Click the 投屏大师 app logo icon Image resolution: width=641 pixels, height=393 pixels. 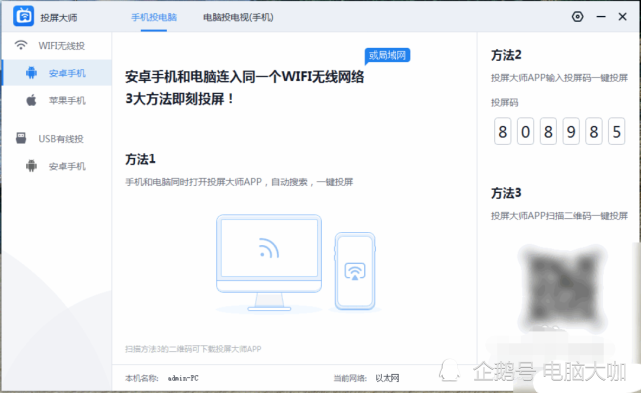point(23,16)
